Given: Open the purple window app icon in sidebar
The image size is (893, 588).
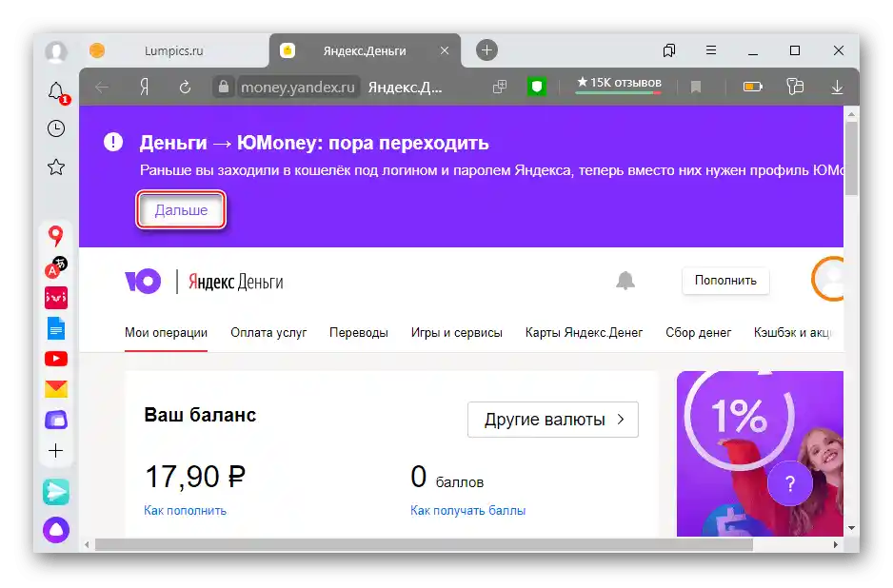Looking at the screenshot, I should 56,420.
